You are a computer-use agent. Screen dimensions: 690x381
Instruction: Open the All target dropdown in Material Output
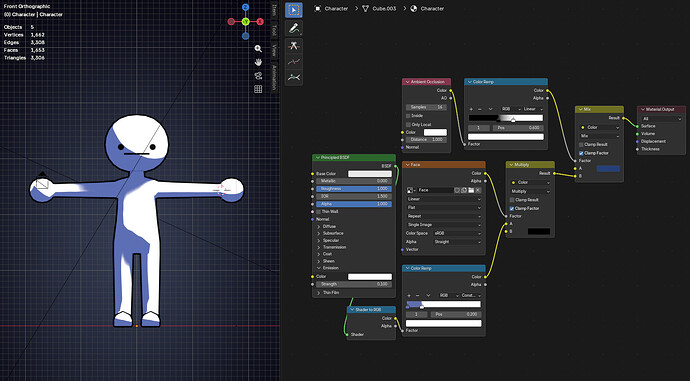pos(661,119)
